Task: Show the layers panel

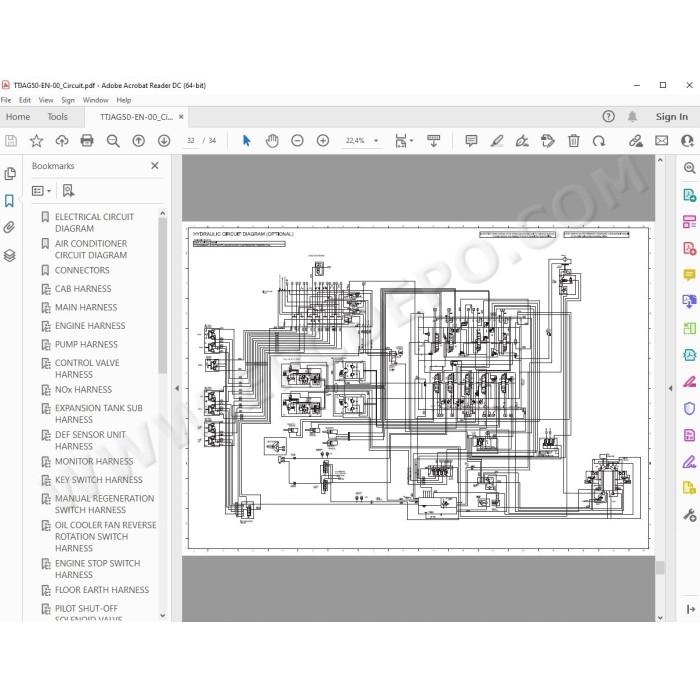Action: pyautogui.click(x=10, y=255)
